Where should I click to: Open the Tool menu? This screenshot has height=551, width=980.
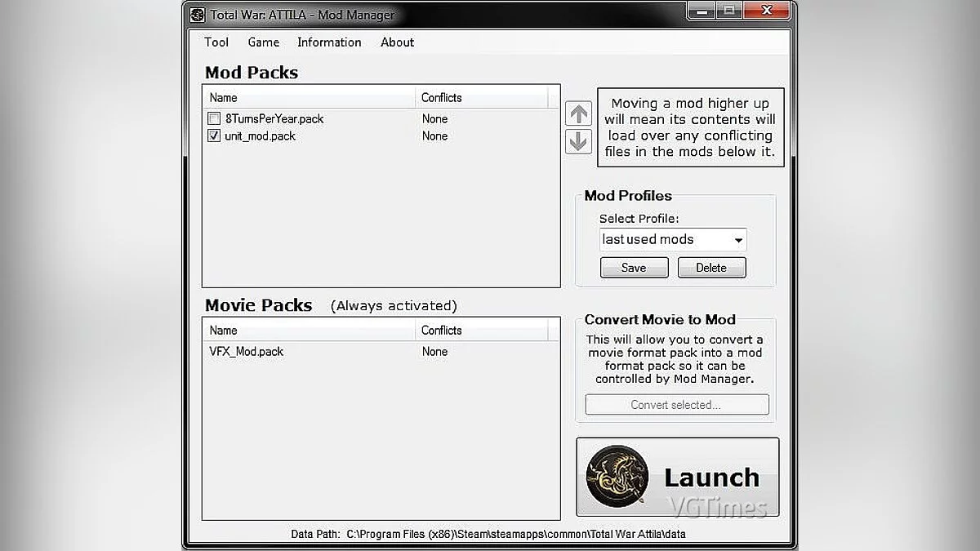[x=216, y=42]
